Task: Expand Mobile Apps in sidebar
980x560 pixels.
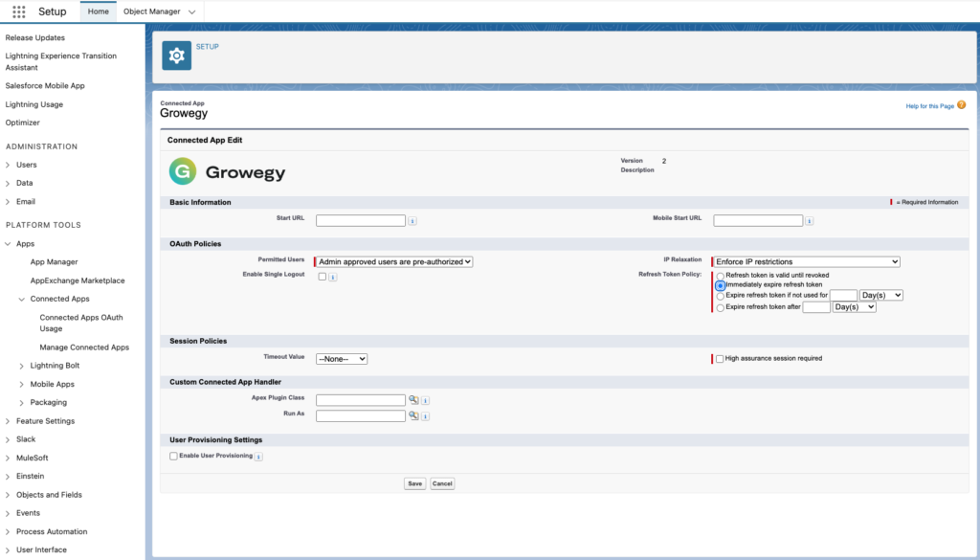Action: click(21, 385)
